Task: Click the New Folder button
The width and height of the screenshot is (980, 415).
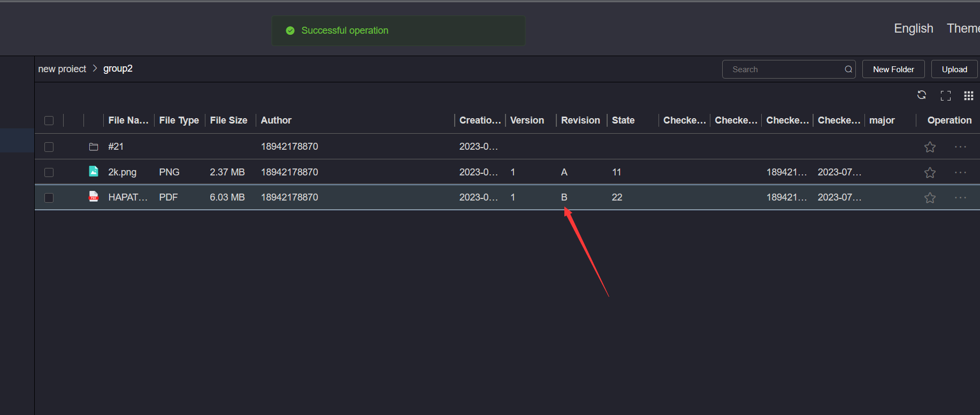Action: (893, 70)
